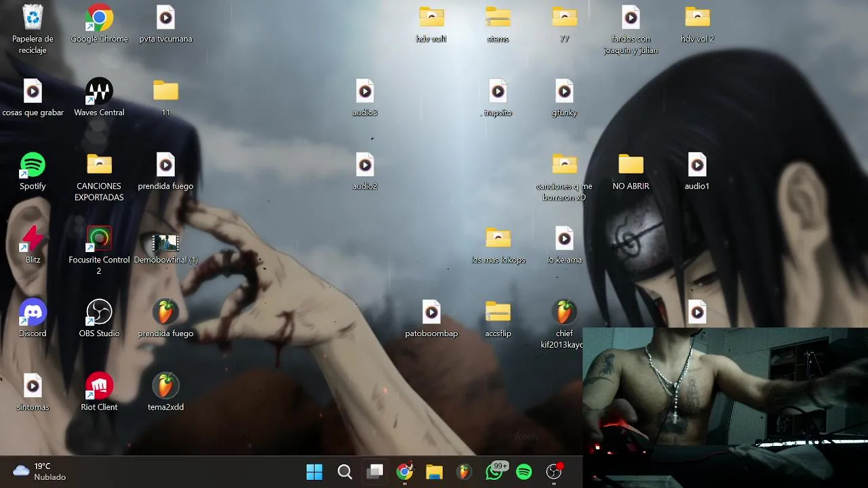
Task: Open File Explorer from the taskbar
Action: [x=434, y=472]
